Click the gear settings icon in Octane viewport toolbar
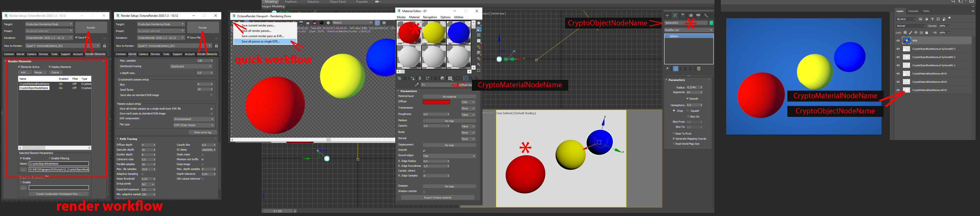The height and width of the screenshot is (216, 980). [328, 23]
